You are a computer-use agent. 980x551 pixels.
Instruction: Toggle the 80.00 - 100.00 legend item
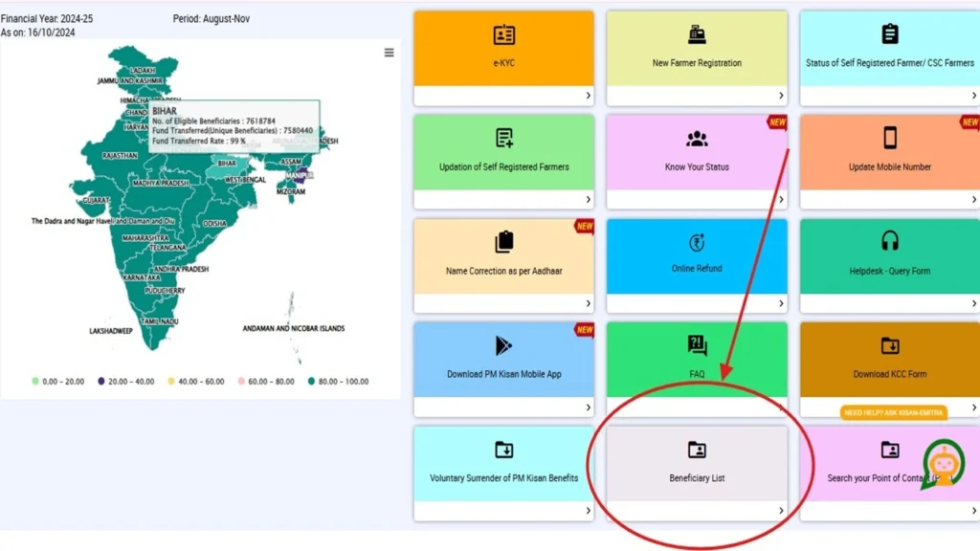click(x=338, y=381)
